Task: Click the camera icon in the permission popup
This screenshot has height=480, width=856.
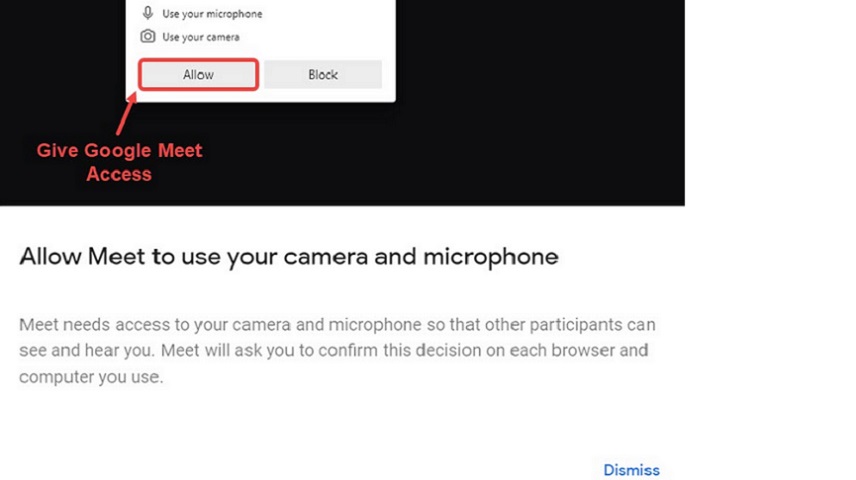Action: [147, 36]
